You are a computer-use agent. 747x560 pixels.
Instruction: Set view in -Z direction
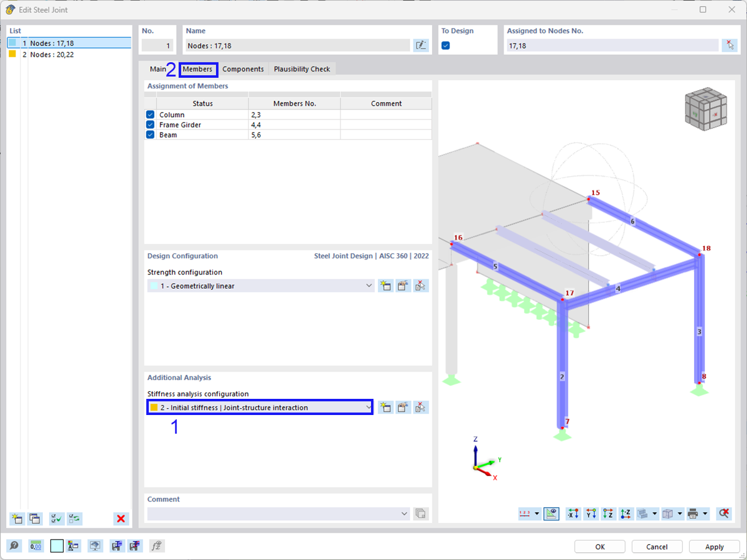(x=626, y=513)
